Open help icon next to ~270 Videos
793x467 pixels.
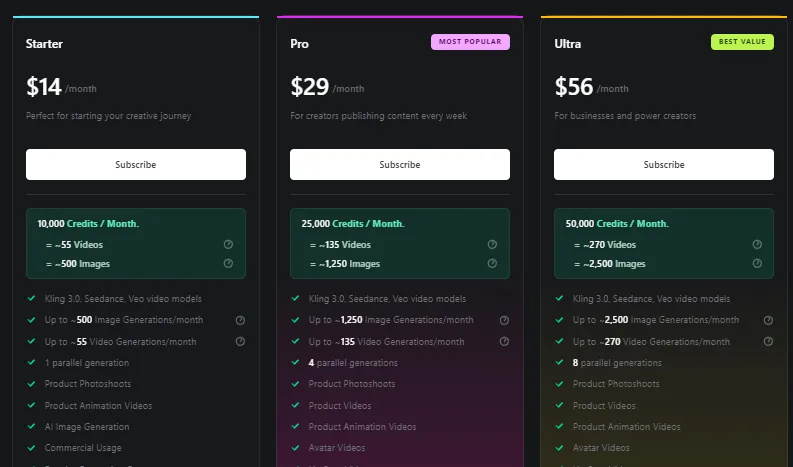[x=757, y=244]
